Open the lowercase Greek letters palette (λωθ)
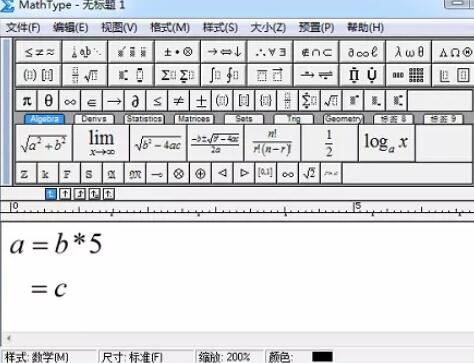The width and height of the screenshot is (474, 363). point(409,52)
